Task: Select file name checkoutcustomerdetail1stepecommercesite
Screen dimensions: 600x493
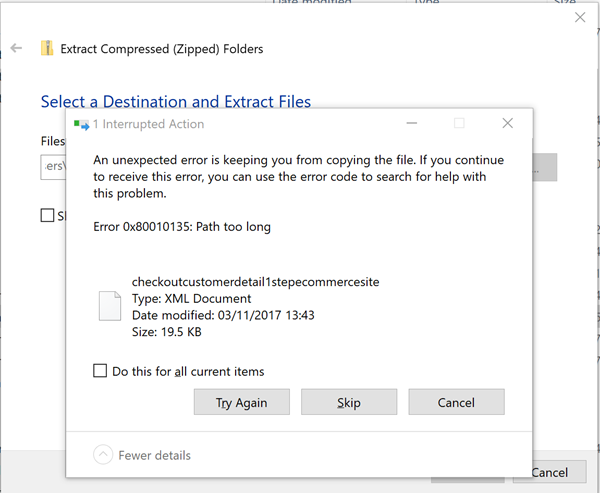Action: [x=256, y=282]
